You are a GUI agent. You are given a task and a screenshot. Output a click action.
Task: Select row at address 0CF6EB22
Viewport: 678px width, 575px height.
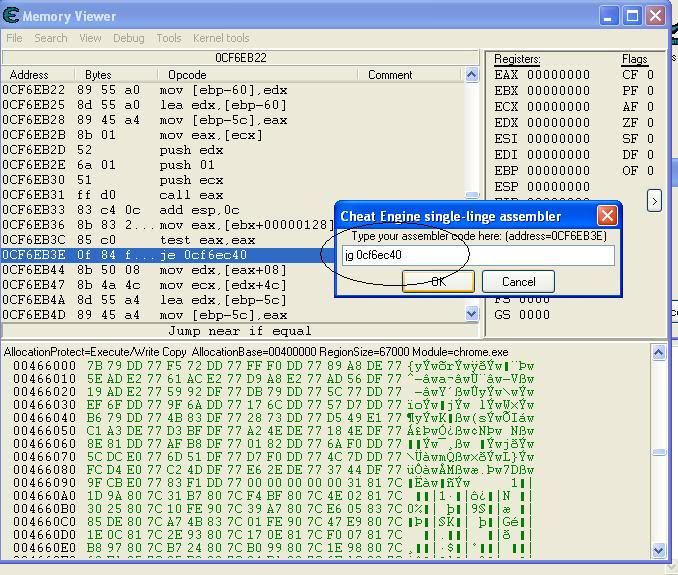pos(233,90)
